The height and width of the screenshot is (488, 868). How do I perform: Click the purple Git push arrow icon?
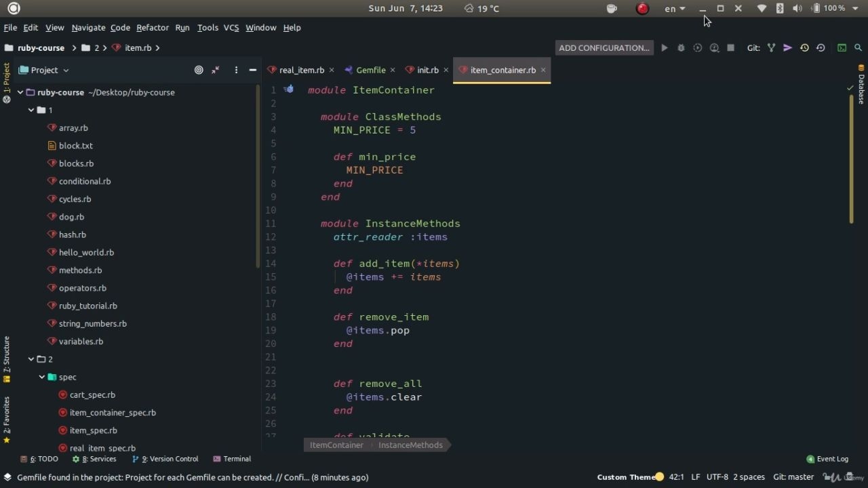point(787,48)
